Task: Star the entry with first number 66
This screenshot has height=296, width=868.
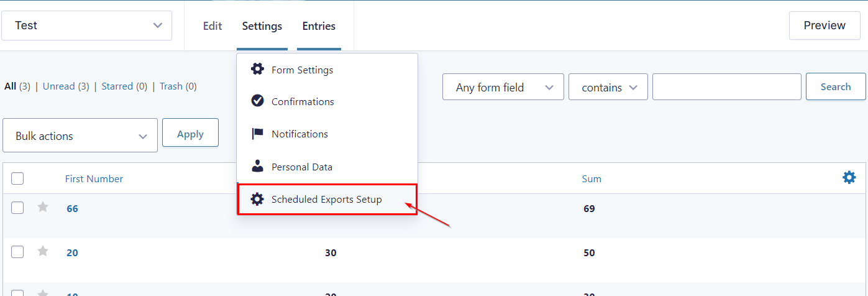Action: (x=43, y=207)
